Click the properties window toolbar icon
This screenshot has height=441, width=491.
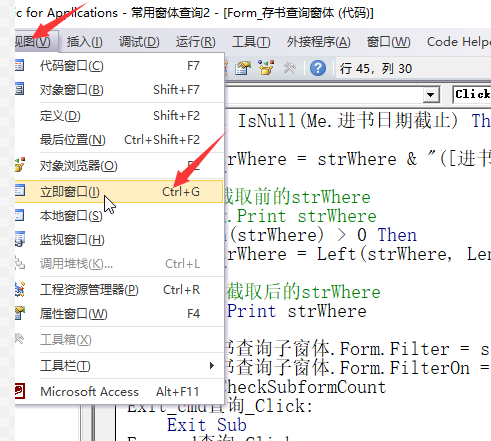[x=243, y=68]
